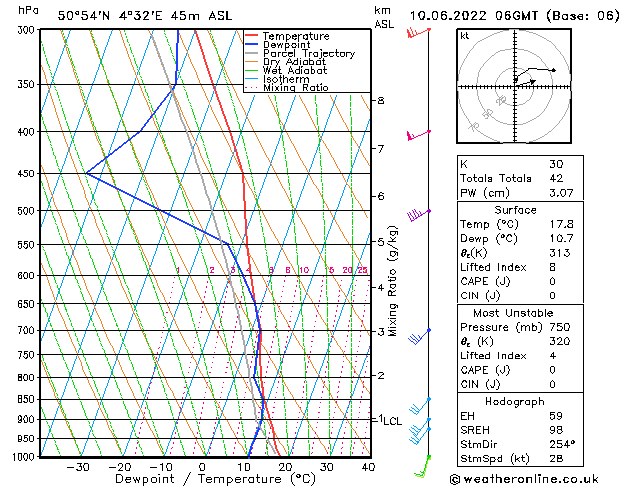Click the Pressure (mb) value 750
629x486 pixels.
point(560,327)
